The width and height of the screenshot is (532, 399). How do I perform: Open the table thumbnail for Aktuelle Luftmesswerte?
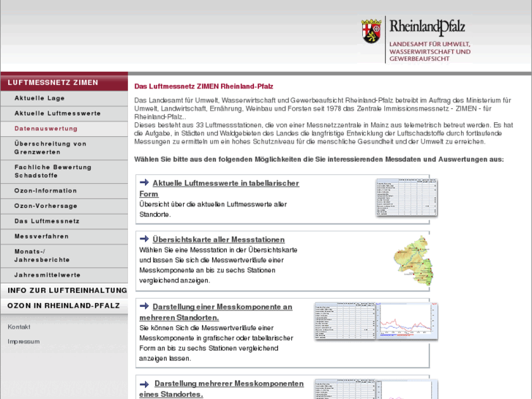pos(407,197)
